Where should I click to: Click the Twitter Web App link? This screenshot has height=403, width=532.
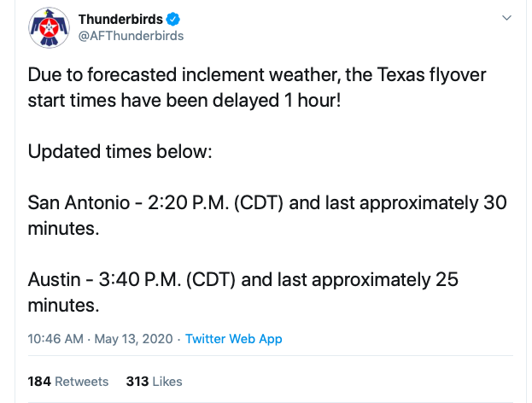[233, 339]
